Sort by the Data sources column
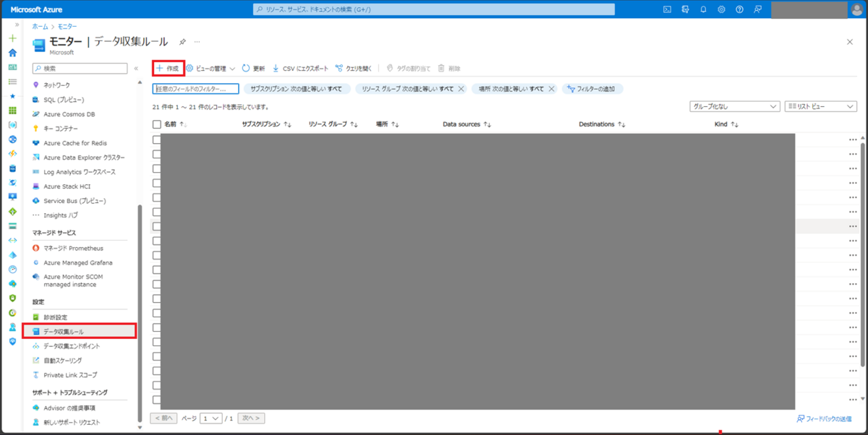 [x=467, y=124]
